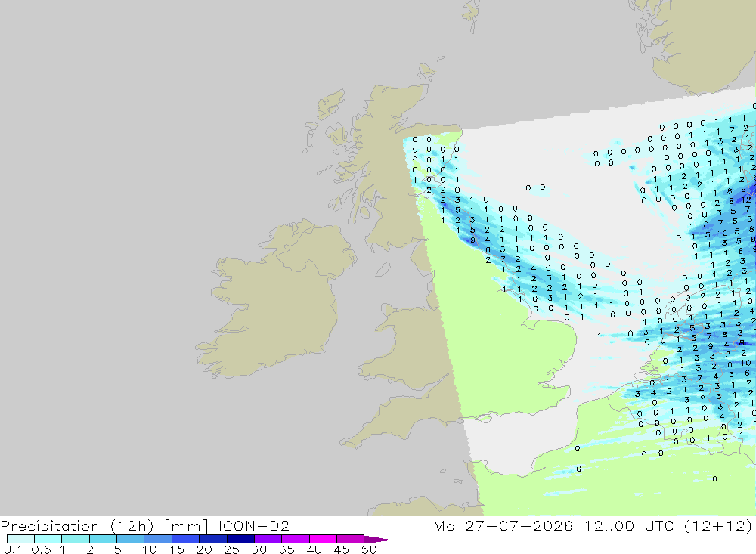This screenshot has height=554, width=756.
Task: Click legend tick label "2"
Action: tap(90, 549)
